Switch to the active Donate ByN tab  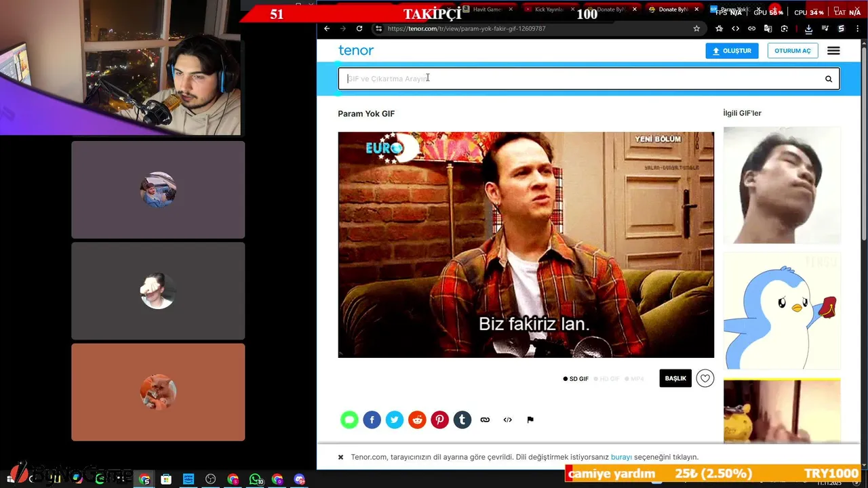coord(671,9)
